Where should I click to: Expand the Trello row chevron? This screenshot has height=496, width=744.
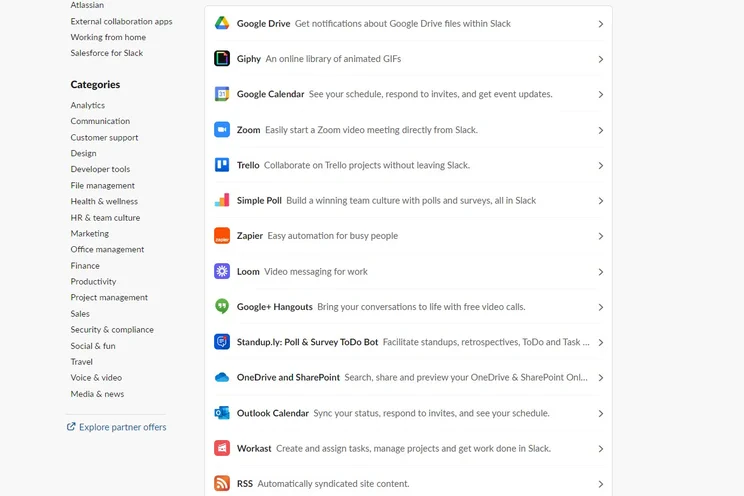pos(601,166)
